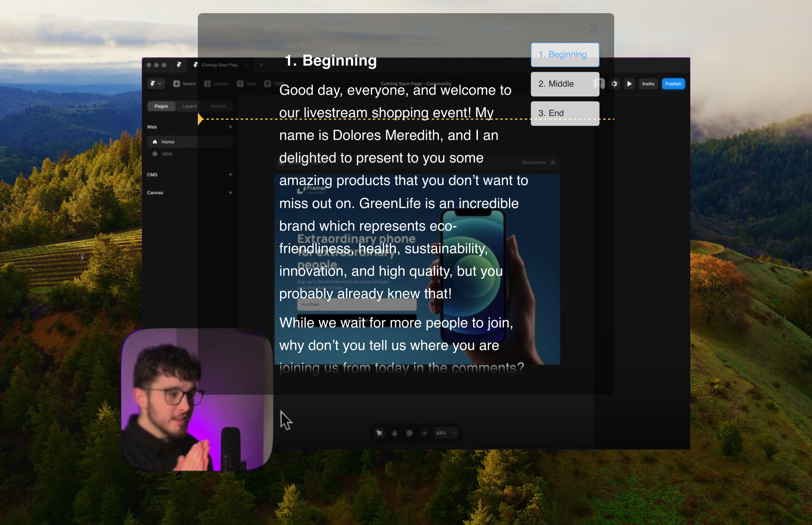Jump to the 2. Middle section

click(x=565, y=84)
